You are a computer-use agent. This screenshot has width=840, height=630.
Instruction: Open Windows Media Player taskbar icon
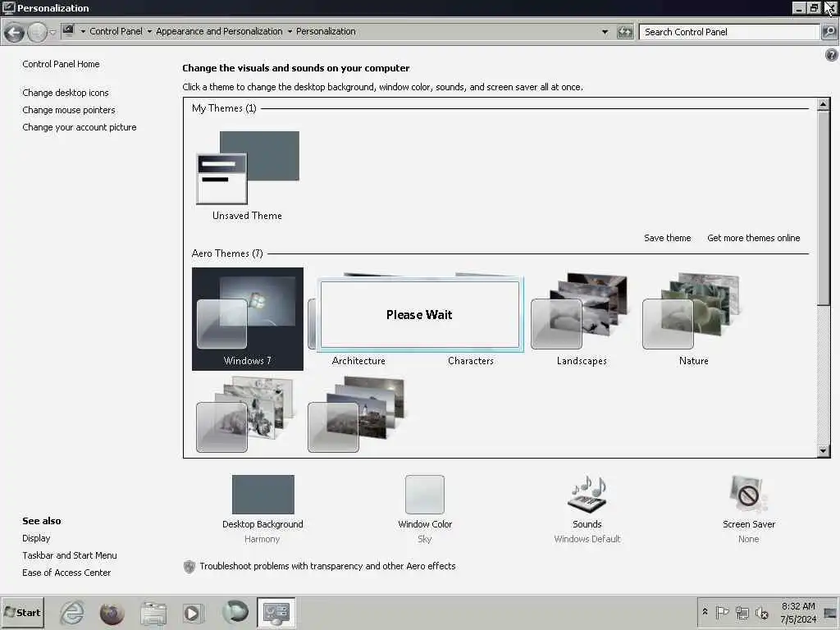point(192,613)
